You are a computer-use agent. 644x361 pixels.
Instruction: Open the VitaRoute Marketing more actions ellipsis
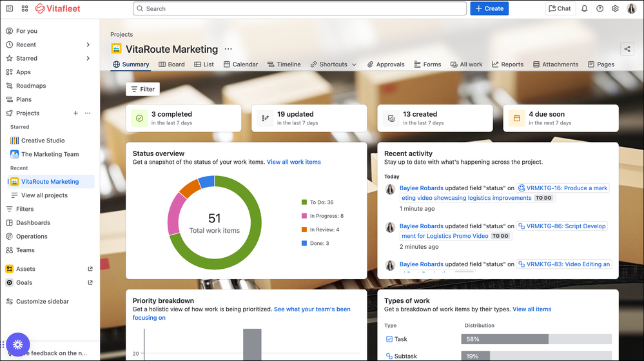228,49
